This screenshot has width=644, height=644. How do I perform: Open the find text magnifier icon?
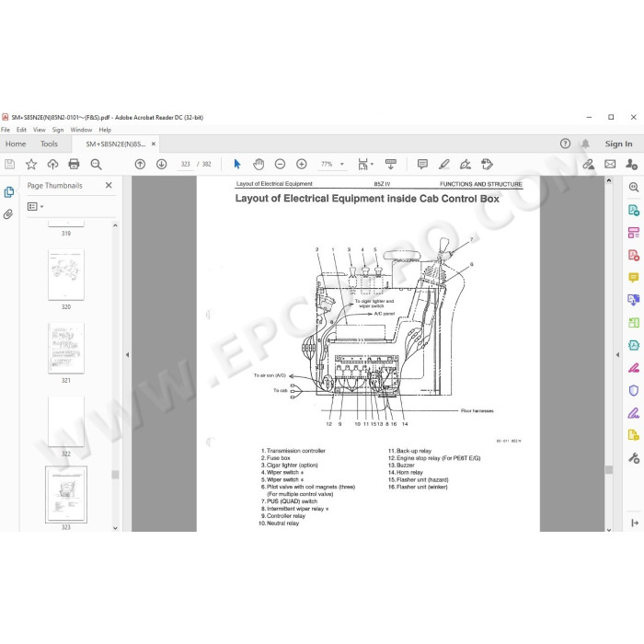click(96, 165)
